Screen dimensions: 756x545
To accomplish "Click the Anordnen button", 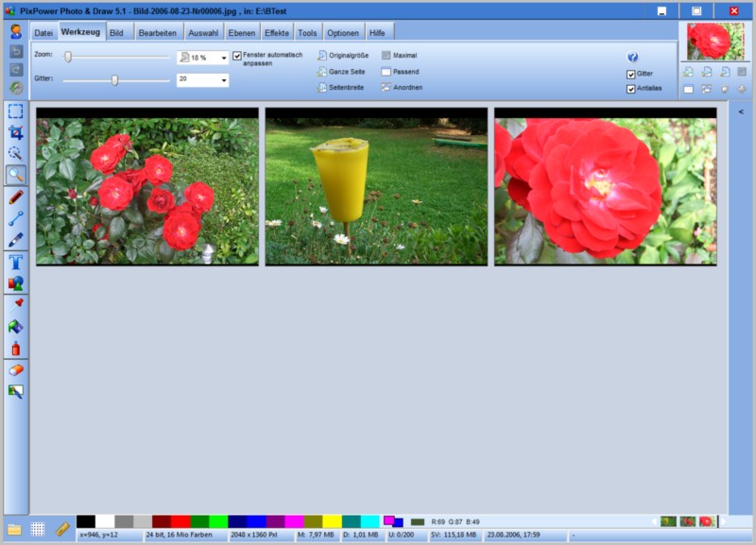I will coord(402,88).
